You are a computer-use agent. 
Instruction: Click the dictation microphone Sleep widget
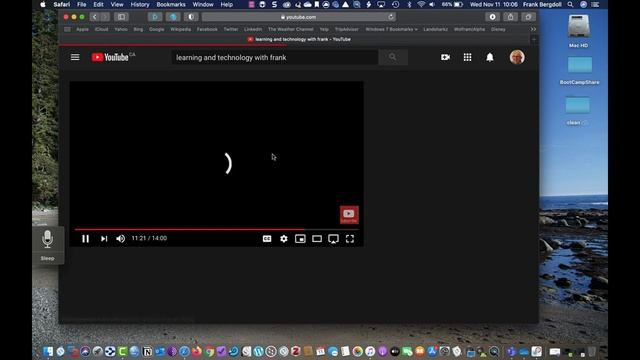(48, 245)
